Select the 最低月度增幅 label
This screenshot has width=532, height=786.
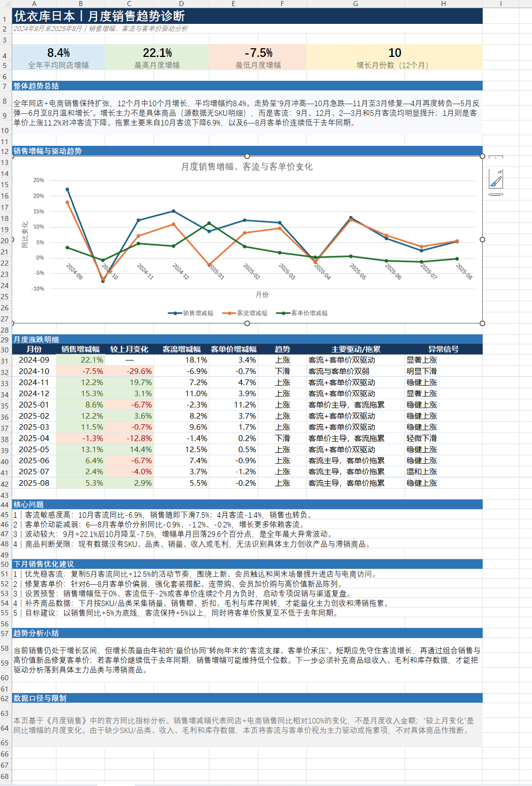tap(258, 65)
